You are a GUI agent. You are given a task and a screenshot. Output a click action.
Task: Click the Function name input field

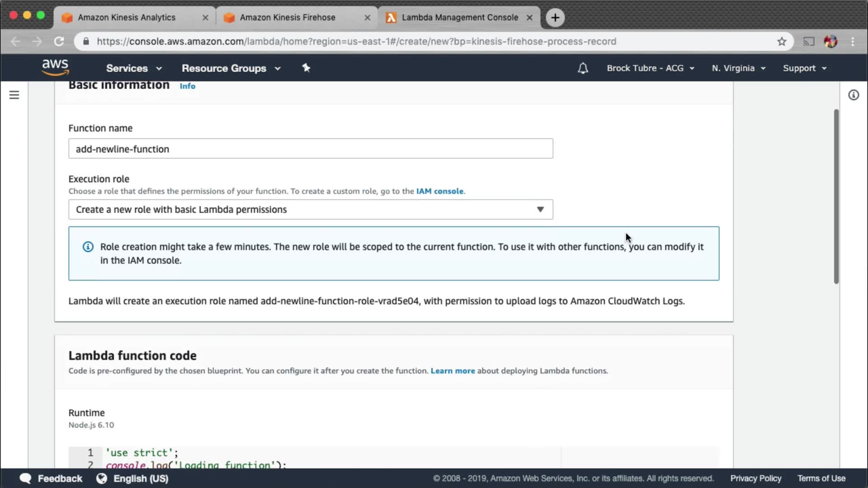click(x=311, y=149)
